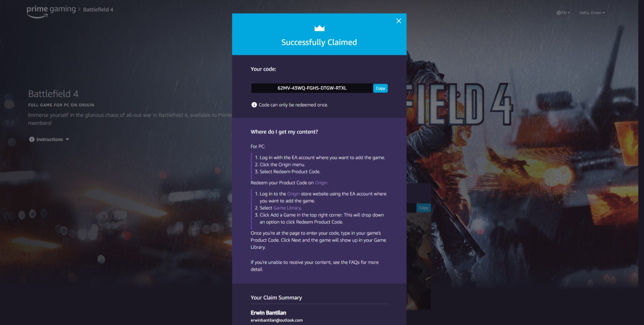Follow the Origin store website link
Viewport: 644px width, 325px height.
(x=293, y=194)
